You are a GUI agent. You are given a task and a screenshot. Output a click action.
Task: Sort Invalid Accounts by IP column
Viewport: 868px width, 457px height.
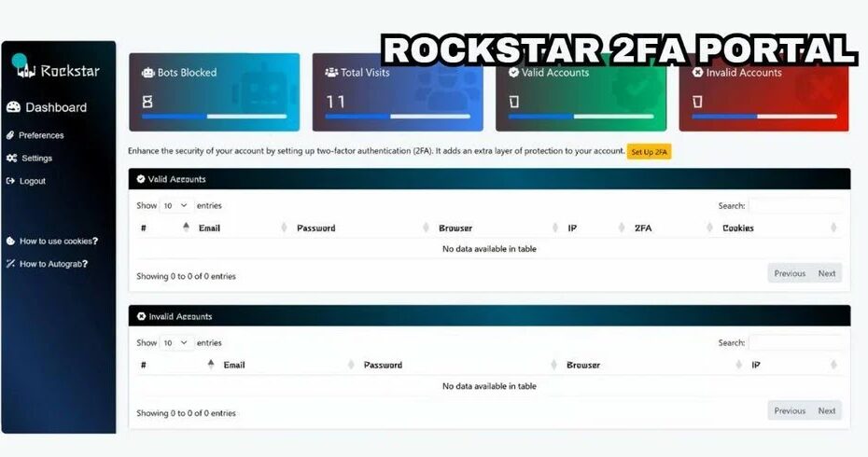(794, 366)
